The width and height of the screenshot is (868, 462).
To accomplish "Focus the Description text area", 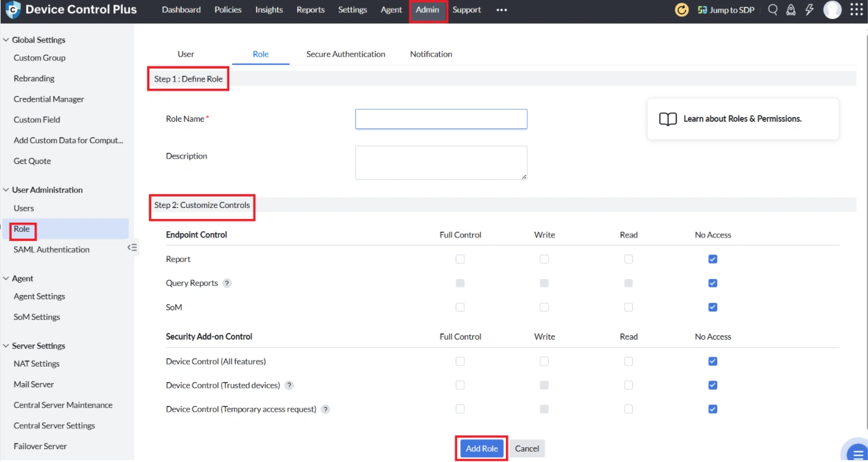I will coord(441,163).
